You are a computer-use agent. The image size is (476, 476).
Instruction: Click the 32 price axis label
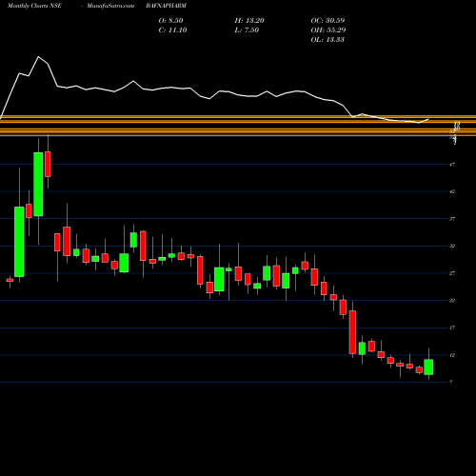coord(452,246)
